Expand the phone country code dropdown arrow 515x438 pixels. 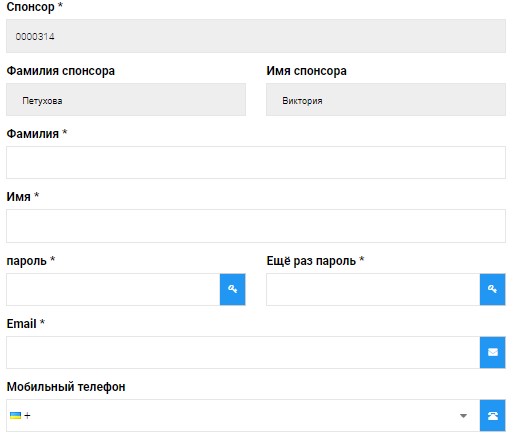coord(463,416)
